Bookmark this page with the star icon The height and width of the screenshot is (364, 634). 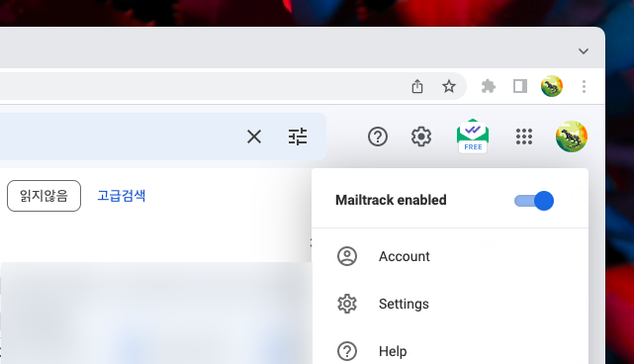click(x=449, y=86)
